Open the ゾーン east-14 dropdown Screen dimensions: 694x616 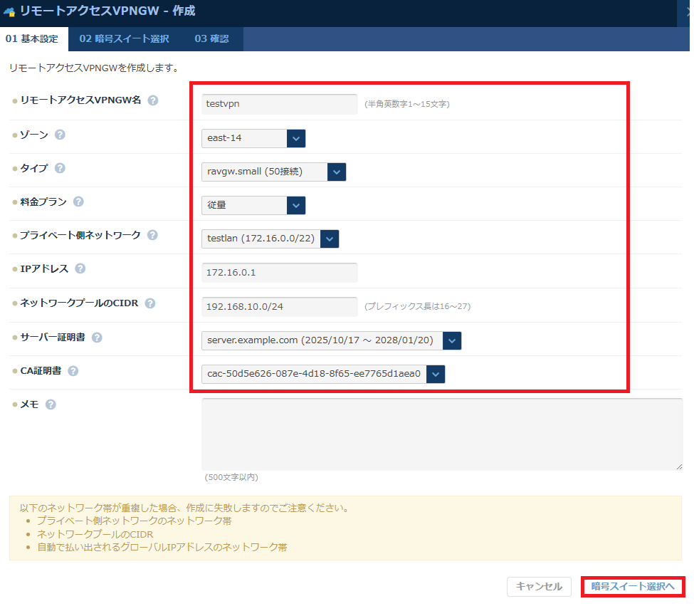pyautogui.click(x=253, y=138)
